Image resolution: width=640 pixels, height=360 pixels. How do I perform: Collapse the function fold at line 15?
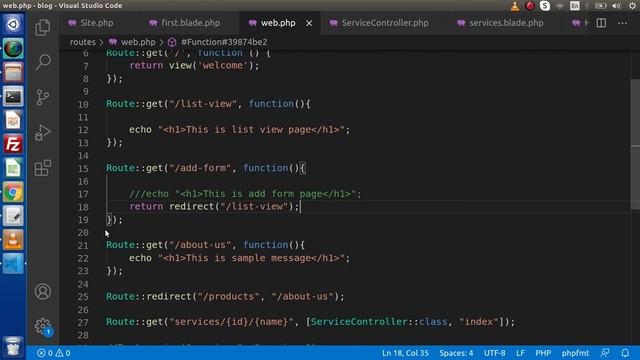[99, 168]
